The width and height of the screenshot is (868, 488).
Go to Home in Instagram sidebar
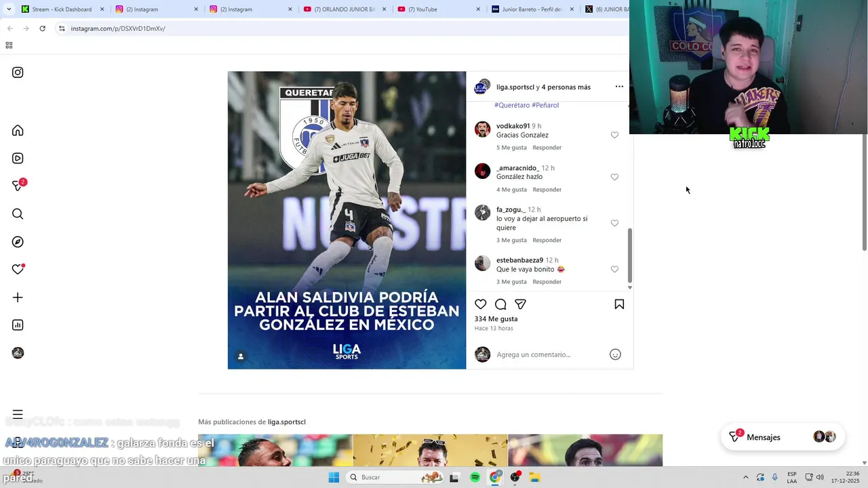click(x=18, y=130)
